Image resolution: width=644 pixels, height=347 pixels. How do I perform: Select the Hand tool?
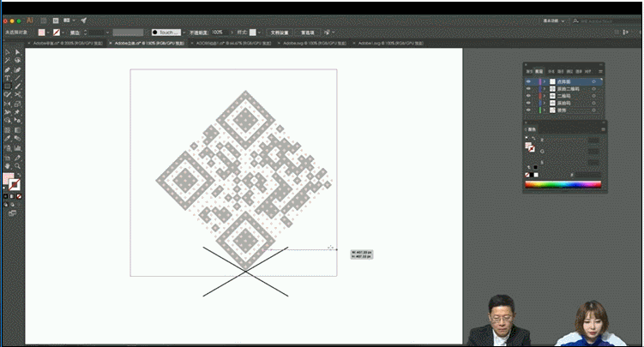pos(8,166)
